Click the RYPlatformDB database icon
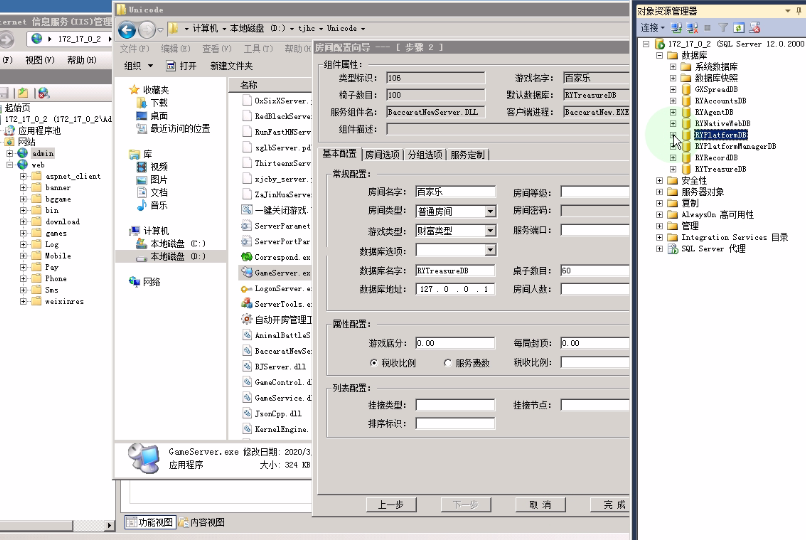This screenshot has width=806, height=540. coord(686,135)
